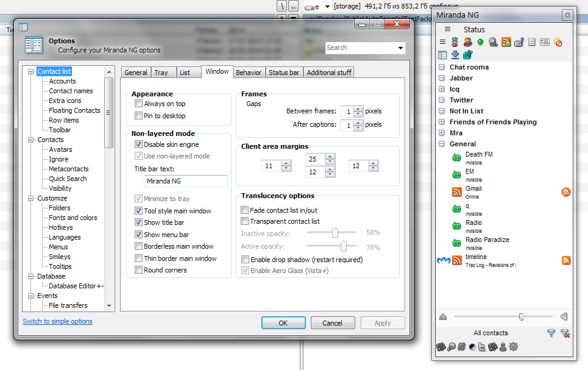The image size is (588, 370).
Task: Increase the Between frames pixel spinner
Action: (358, 109)
